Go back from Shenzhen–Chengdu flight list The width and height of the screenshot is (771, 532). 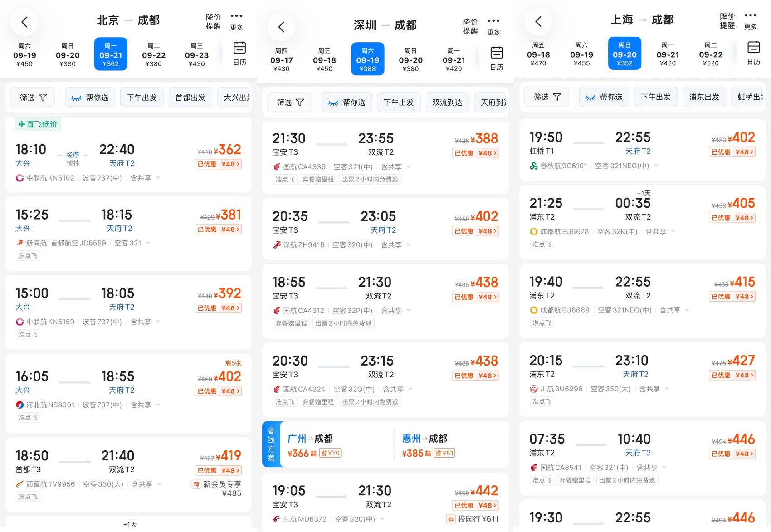point(281,27)
